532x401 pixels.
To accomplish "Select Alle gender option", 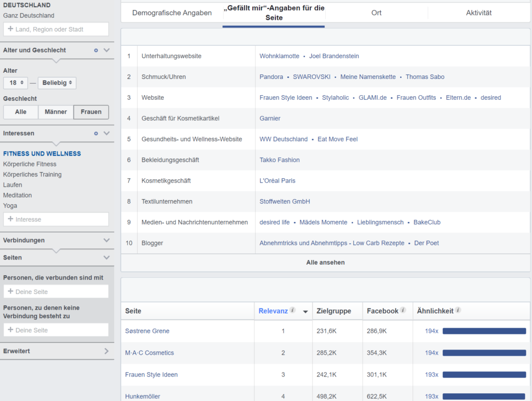I will click(21, 112).
